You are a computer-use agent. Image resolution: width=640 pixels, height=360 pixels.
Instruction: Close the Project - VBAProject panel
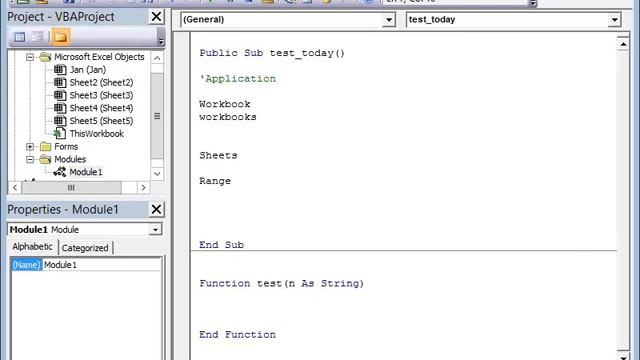(x=156, y=17)
